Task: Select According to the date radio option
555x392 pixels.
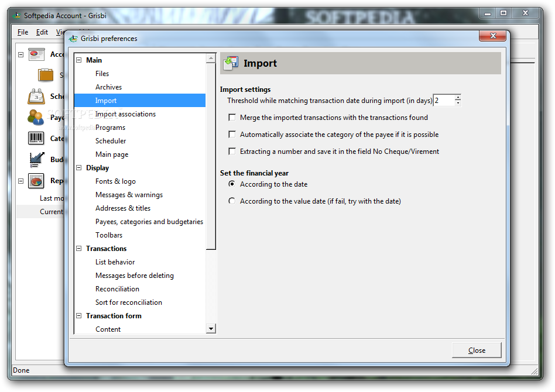Action: (232, 184)
